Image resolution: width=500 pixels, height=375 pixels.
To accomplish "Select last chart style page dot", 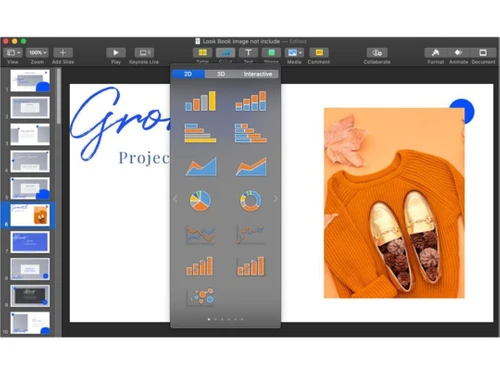I will coord(242,319).
